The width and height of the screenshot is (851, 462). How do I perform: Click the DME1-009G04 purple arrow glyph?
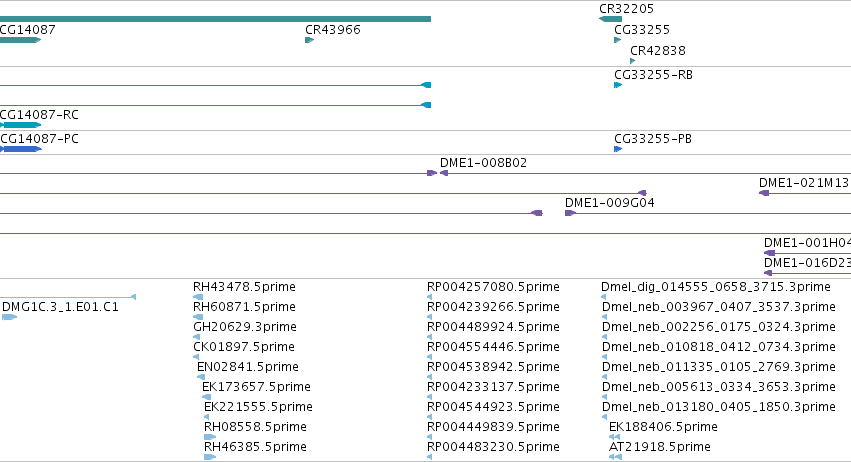(x=570, y=213)
